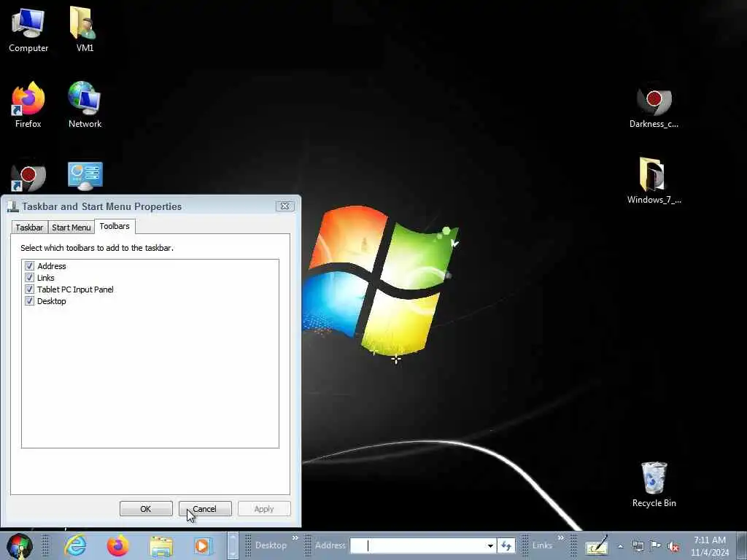Open the Address bar dropdown arrow
This screenshot has height=560, width=747.
coord(490,545)
